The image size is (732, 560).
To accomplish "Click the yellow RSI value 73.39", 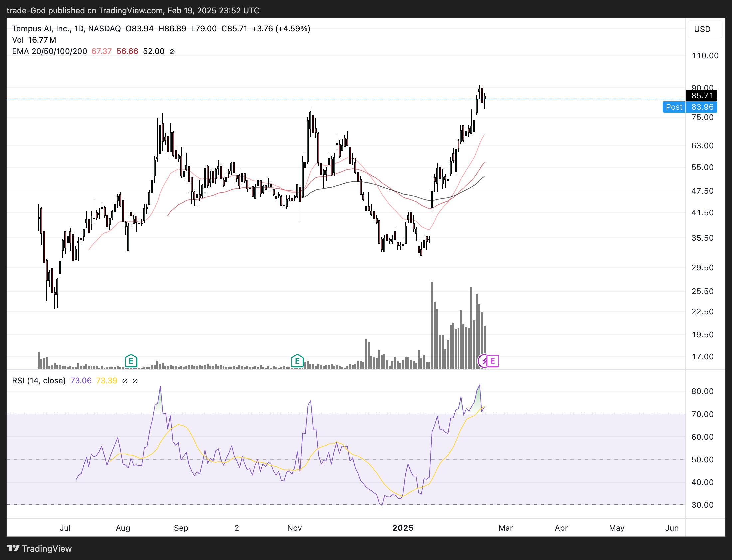I will pyautogui.click(x=107, y=381).
